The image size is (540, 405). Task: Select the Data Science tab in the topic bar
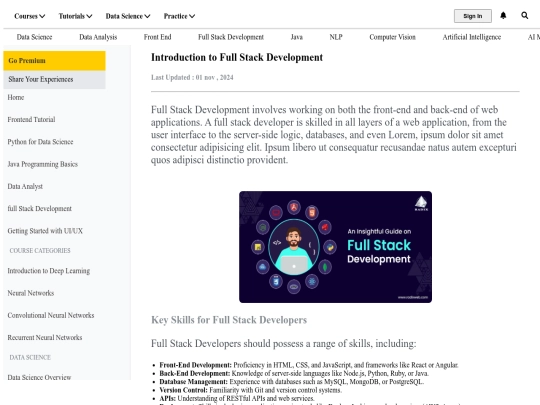click(x=34, y=37)
